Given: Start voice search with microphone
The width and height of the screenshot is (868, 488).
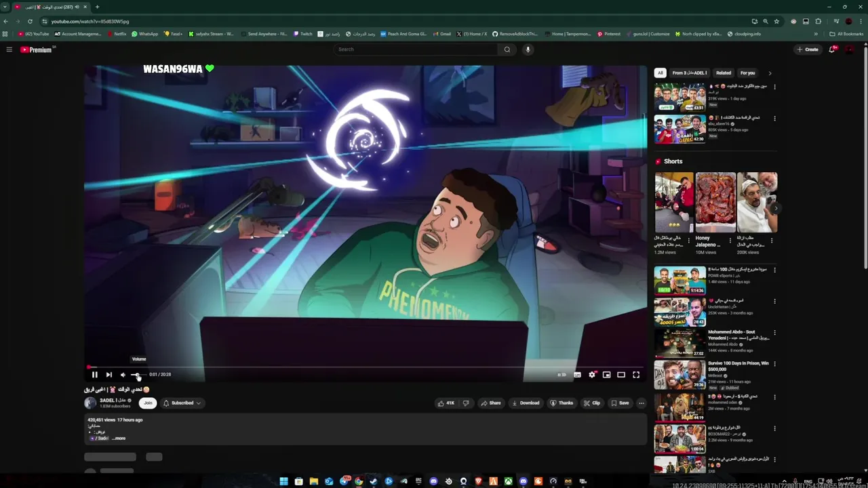Looking at the screenshot, I should coord(528,49).
